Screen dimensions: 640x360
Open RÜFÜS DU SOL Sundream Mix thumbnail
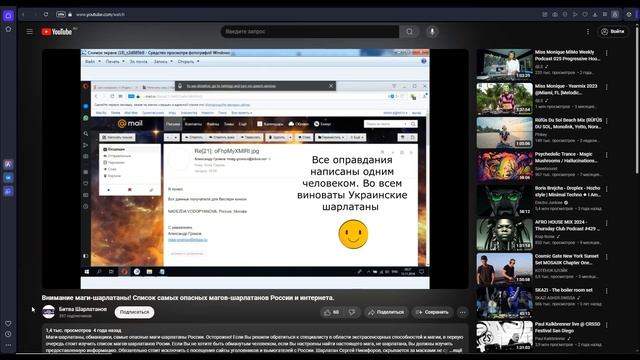click(504, 132)
